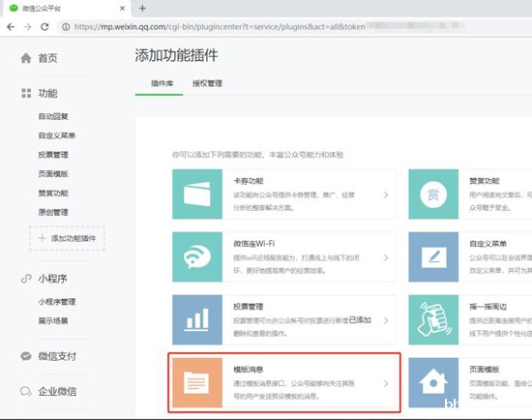This screenshot has width=532, height=420.
Task: Click the home icon beside 首页
Action: pyautogui.click(x=26, y=58)
